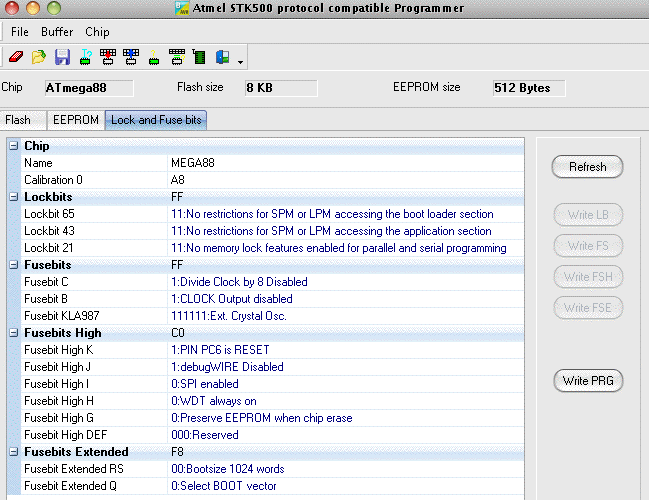
Task: Open a file with the yellow folder icon
Action: click(39, 57)
